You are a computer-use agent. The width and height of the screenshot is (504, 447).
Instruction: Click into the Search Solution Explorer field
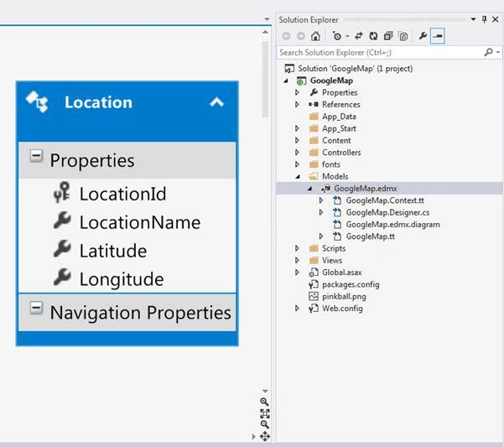click(x=379, y=52)
